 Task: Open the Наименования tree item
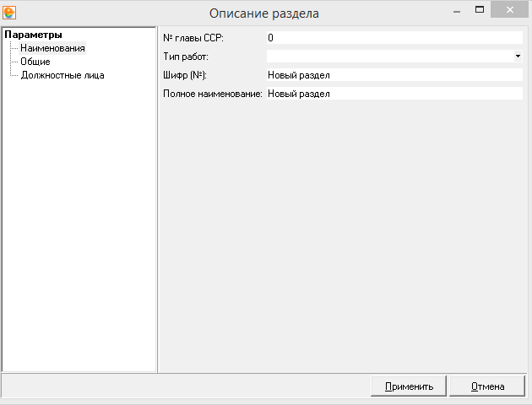pos(52,48)
